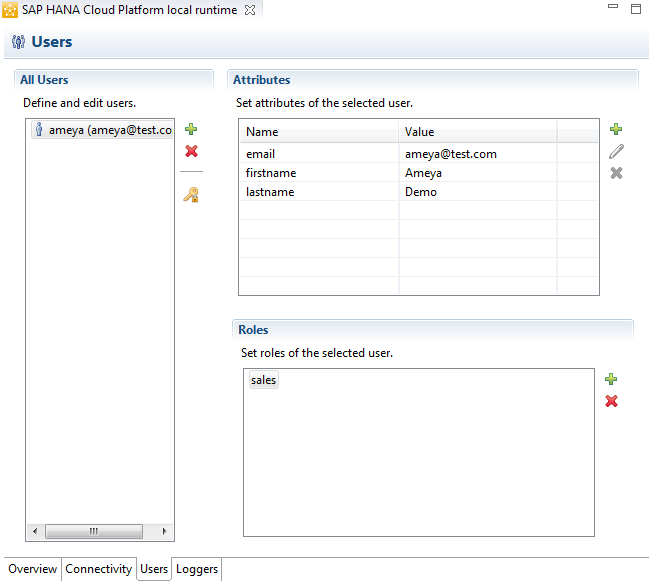
Task: Click the Ameya value cell
Action: (478, 173)
